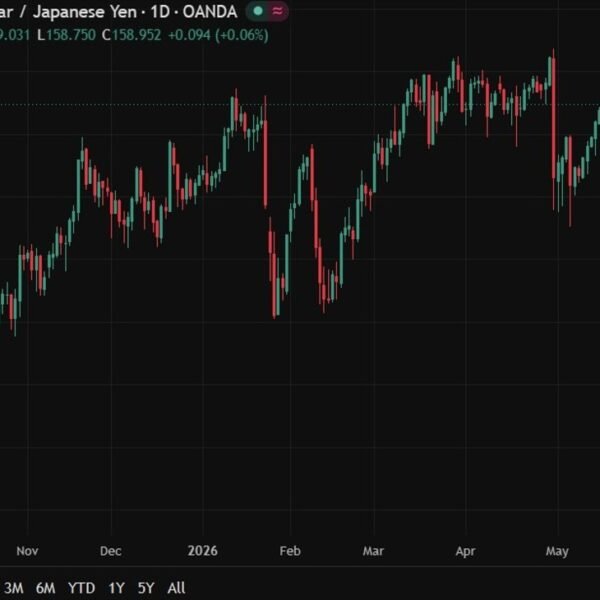Show All available data range

coord(176,588)
